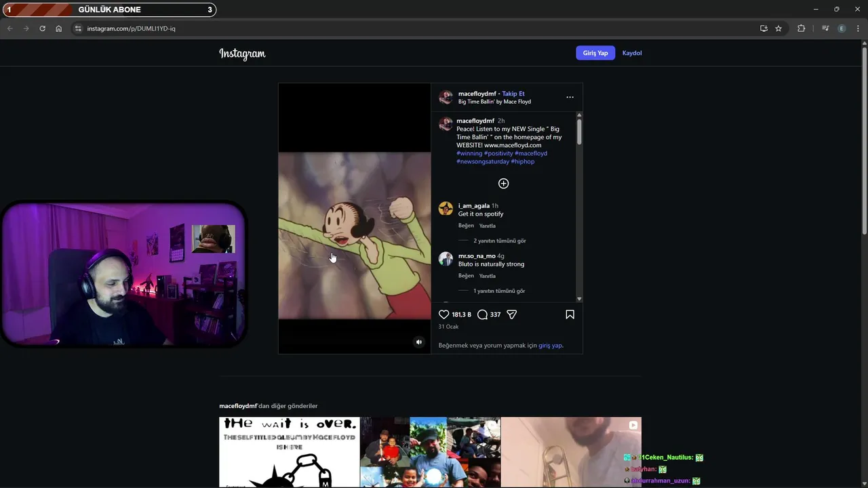The image size is (868, 488).
Task: Open the post options three-dot menu
Action: (x=570, y=98)
